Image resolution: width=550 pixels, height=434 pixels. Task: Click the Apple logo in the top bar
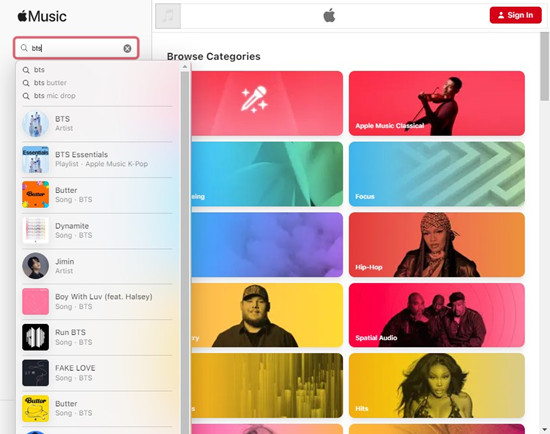pyautogui.click(x=329, y=16)
